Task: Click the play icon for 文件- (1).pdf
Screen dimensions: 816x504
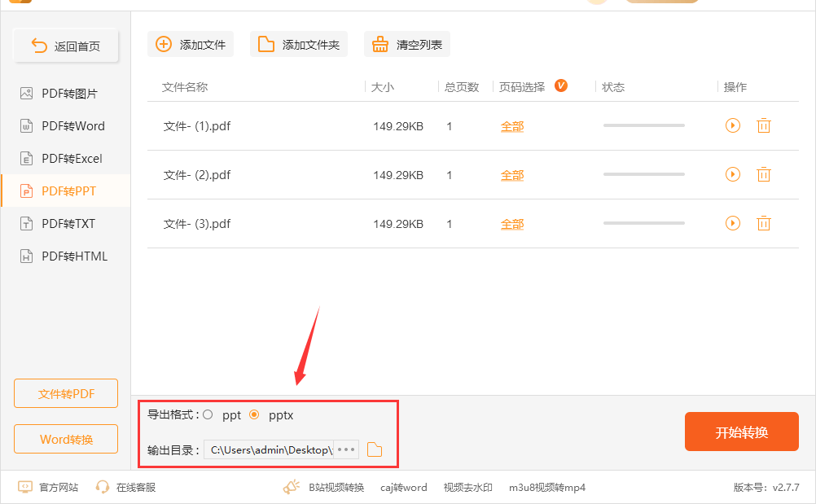Action: (733, 125)
